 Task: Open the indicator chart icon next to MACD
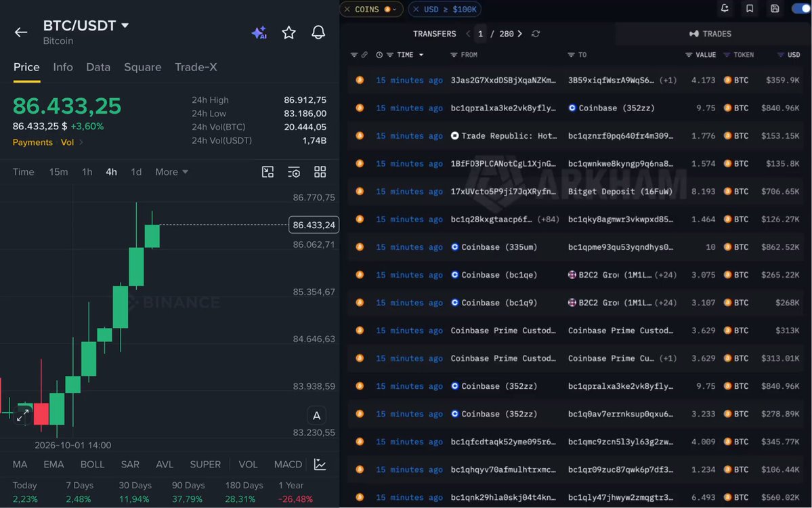click(320, 465)
